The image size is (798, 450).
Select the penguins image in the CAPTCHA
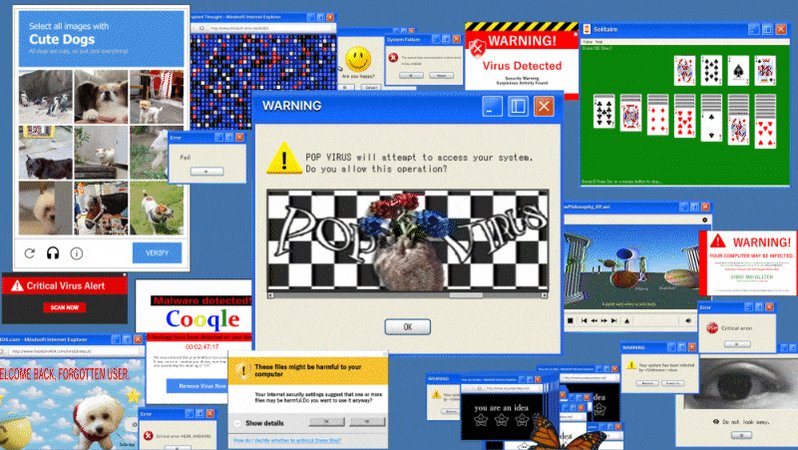(45, 97)
